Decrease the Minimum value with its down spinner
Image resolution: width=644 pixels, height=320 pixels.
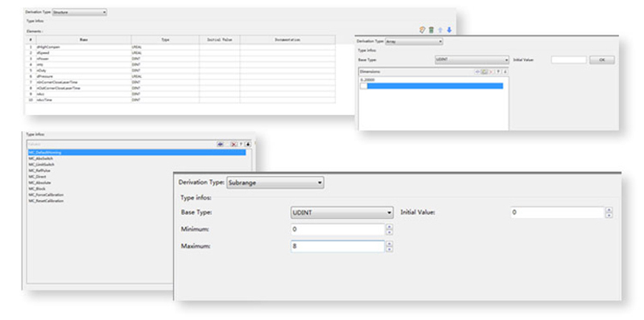point(390,232)
